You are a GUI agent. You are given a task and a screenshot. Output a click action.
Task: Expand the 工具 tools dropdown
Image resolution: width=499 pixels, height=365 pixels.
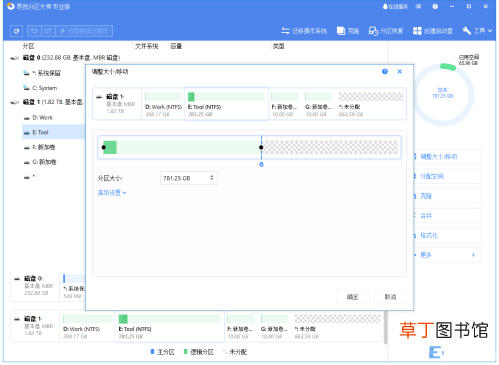477,31
